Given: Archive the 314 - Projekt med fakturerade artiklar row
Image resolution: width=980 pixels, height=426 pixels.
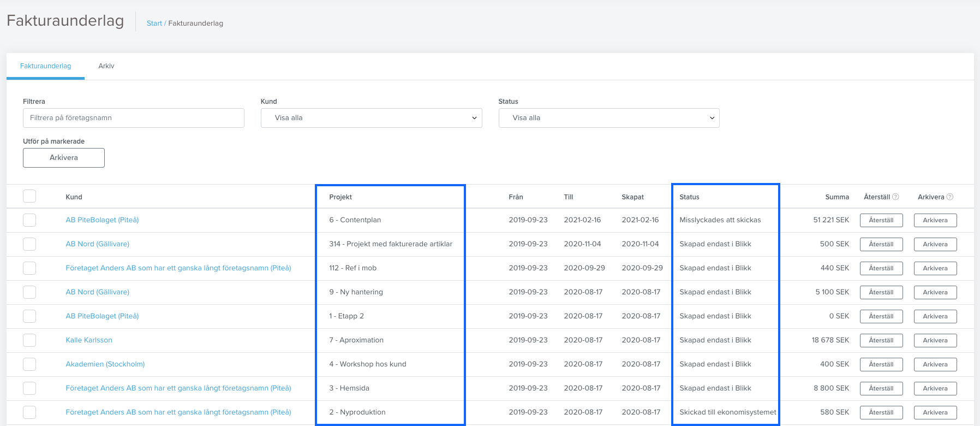Looking at the screenshot, I should point(935,244).
